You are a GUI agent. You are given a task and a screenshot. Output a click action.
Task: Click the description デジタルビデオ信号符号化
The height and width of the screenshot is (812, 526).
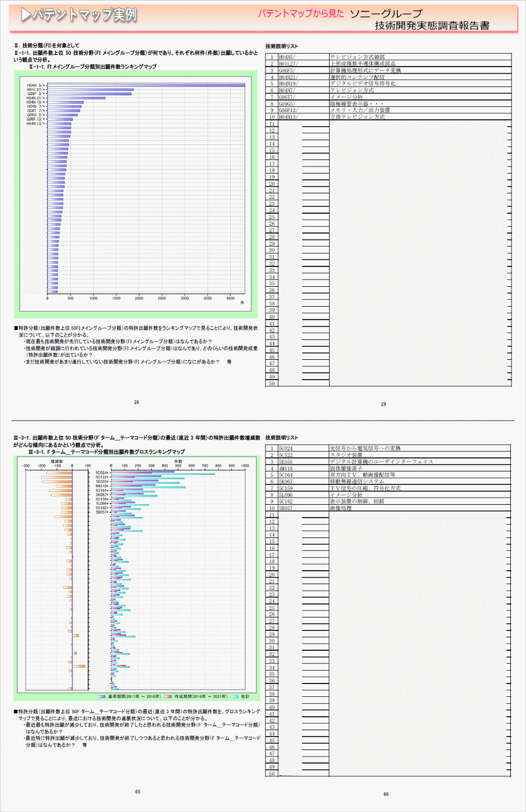(363, 84)
